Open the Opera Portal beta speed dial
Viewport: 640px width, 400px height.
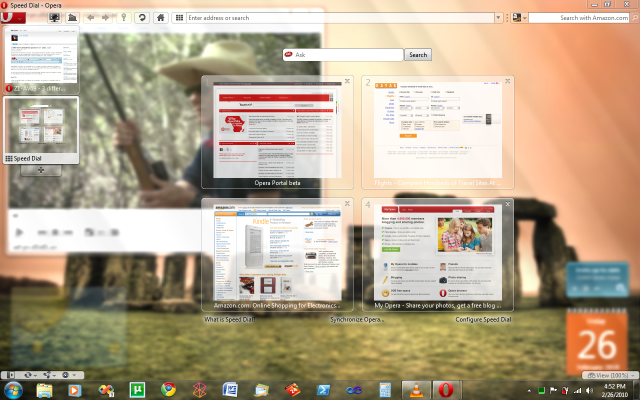point(277,130)
